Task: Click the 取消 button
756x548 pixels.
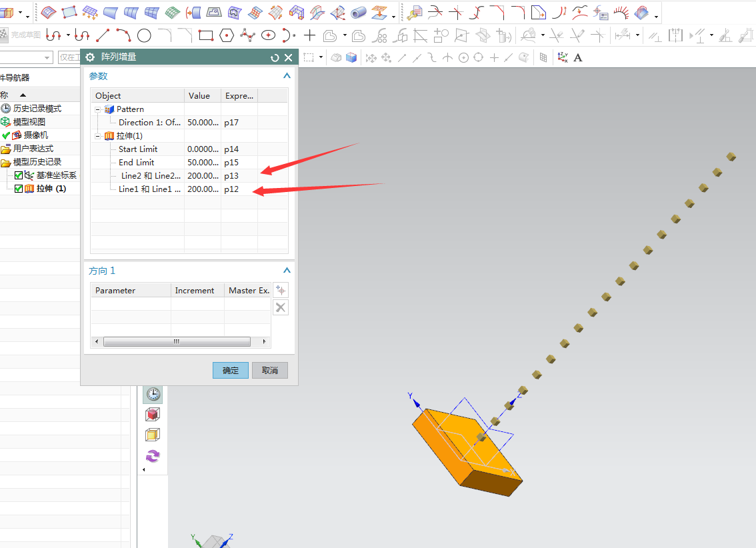Action: (x=270, y=371)
